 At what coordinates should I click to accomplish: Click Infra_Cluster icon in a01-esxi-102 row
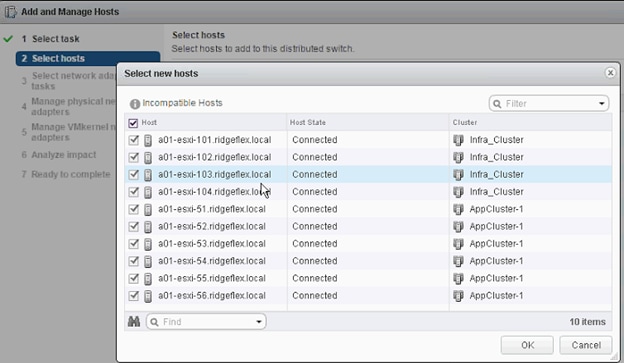pyautogui.click(x=458, y=157)
